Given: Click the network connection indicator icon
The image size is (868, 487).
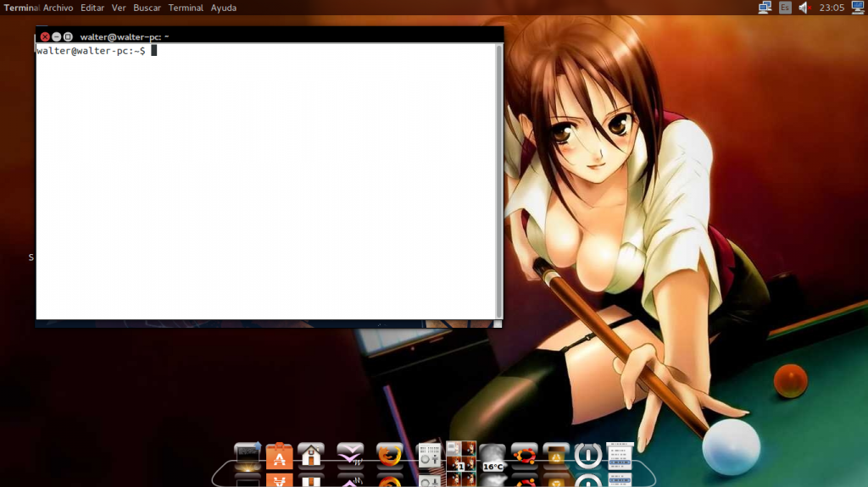Looking at the screenshot, I should (x=765, y=7).
